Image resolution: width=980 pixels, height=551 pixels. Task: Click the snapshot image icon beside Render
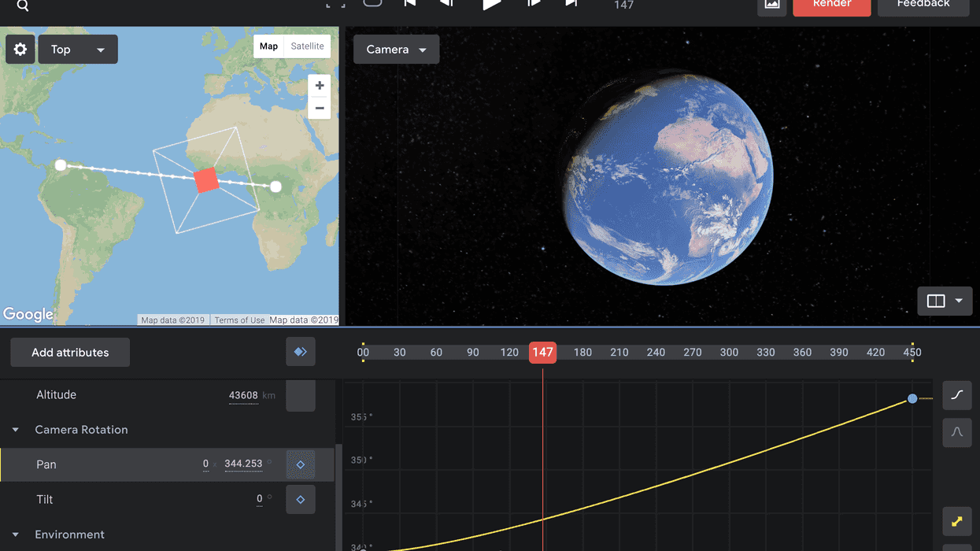click(772, 5)
